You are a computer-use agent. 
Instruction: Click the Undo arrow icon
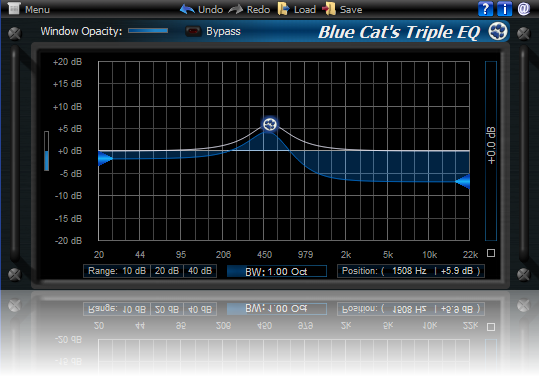tap(187, 9)
